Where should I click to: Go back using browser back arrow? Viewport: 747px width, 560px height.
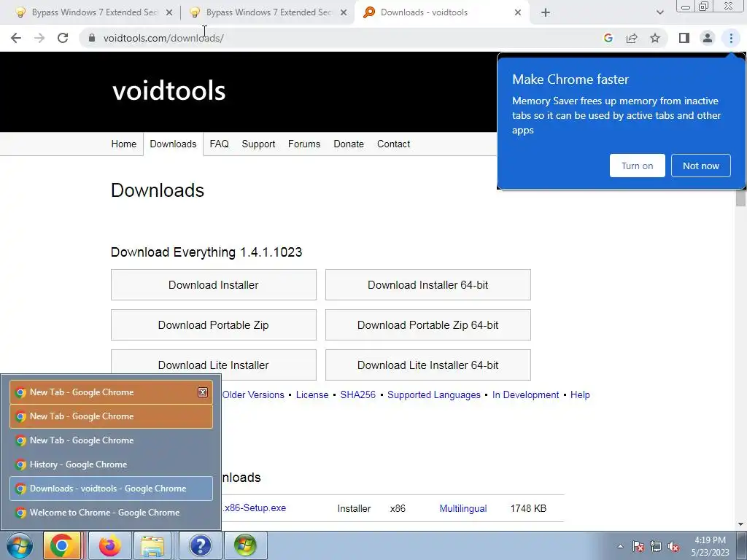(x=16, y=38)
